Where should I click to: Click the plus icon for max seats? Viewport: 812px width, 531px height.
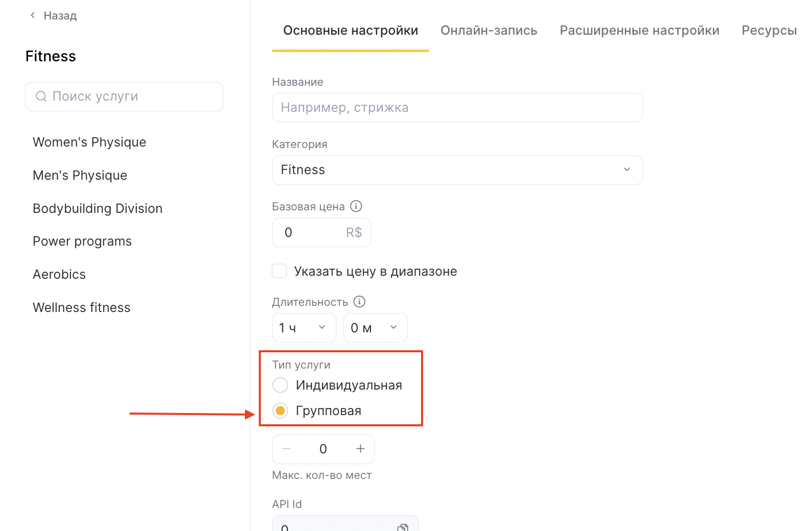tap(360, 449)
